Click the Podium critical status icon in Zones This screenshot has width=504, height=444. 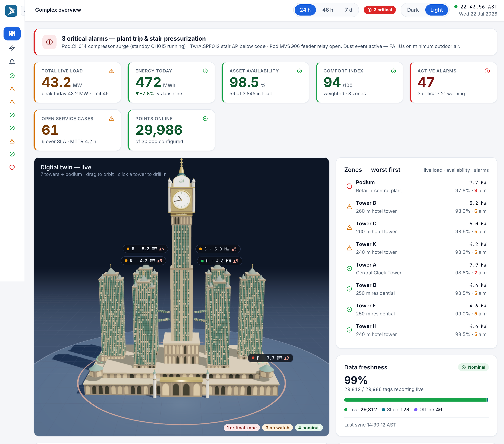coord(349,186)
